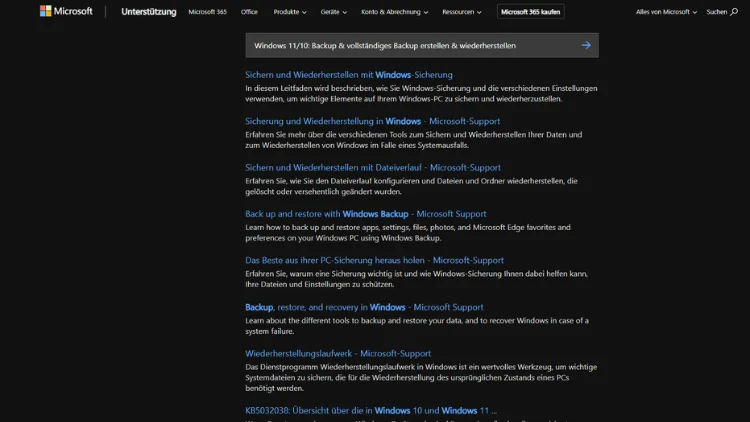Open Das Beste aus Ihrer PC-Sicherung link

375,260
